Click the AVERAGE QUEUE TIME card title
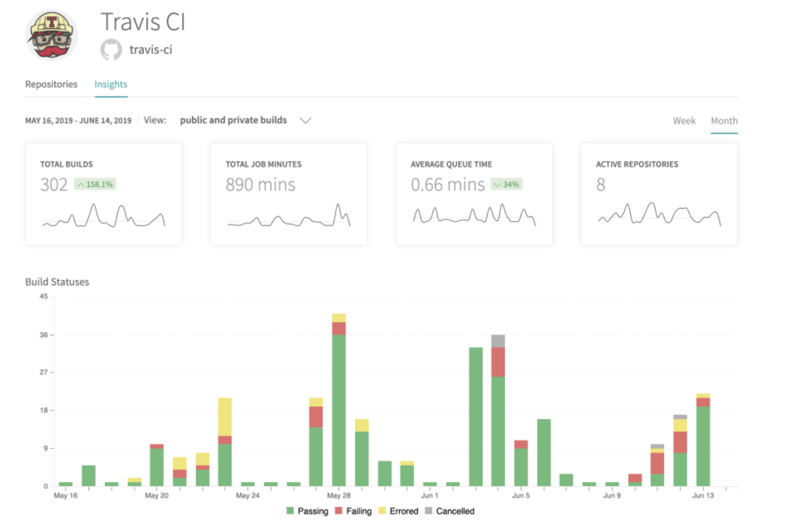Viewport: 798px width, 532px height. (x=451, y=164)
